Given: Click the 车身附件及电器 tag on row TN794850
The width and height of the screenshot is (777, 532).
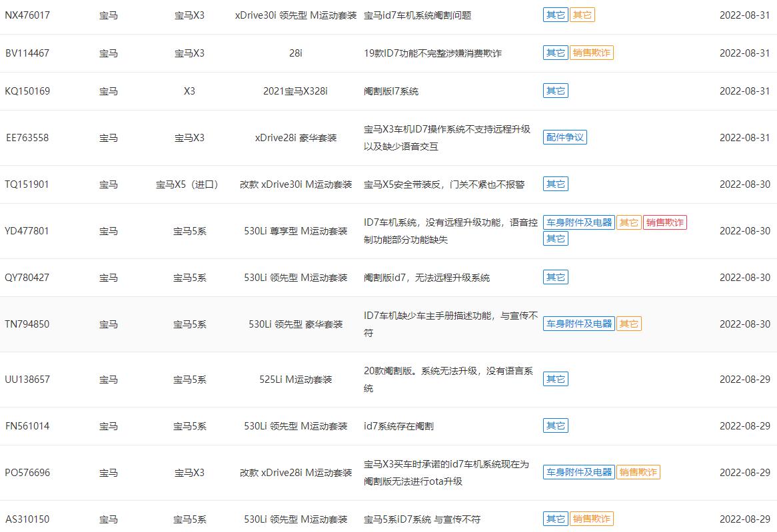Looking at the screenshot, I should (578, 324).
